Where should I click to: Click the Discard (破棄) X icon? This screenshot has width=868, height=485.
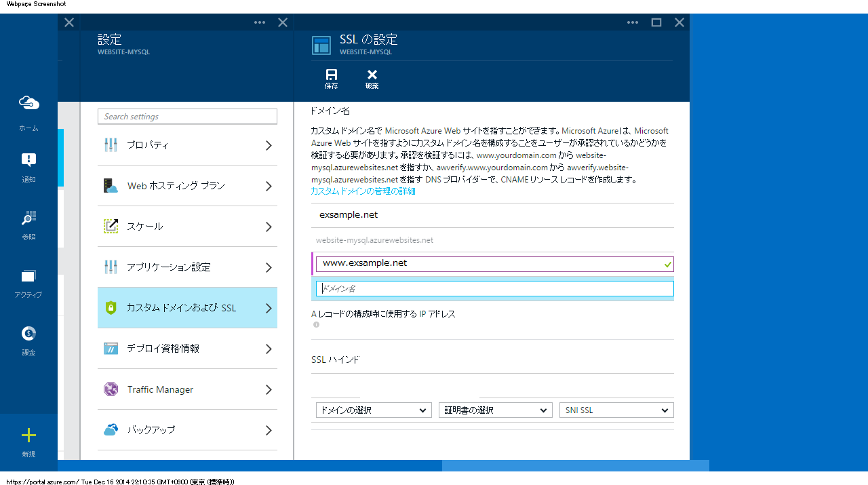[372, 75]
